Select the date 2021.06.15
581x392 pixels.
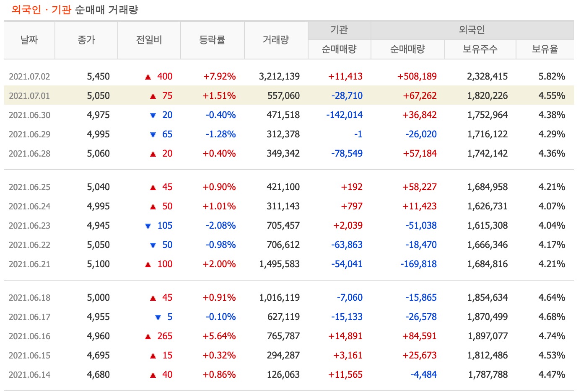29,356
